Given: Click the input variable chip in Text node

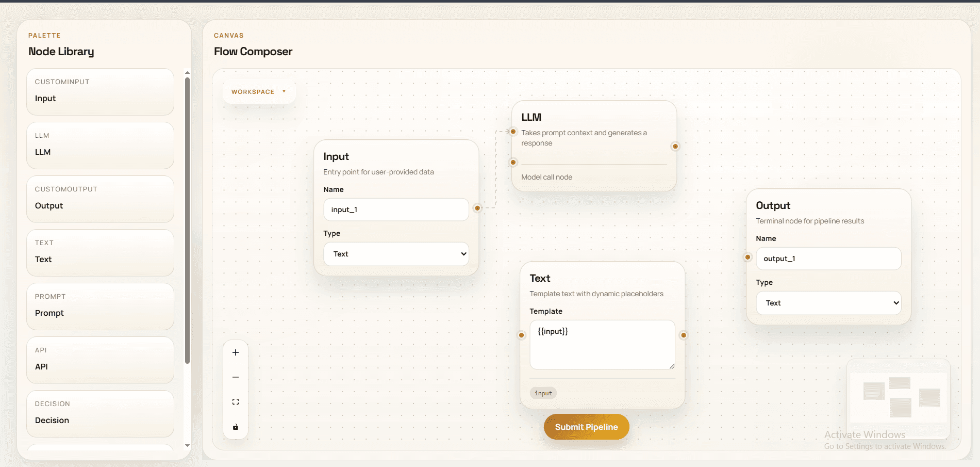Looking at the screenshot, I should (543, 393).
